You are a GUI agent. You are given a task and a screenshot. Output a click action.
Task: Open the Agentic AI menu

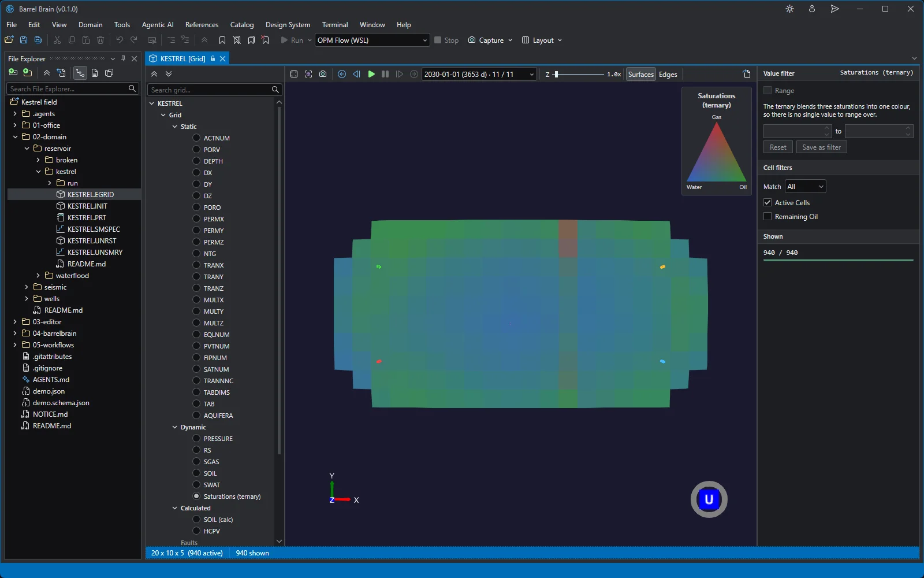click(158, 25)
